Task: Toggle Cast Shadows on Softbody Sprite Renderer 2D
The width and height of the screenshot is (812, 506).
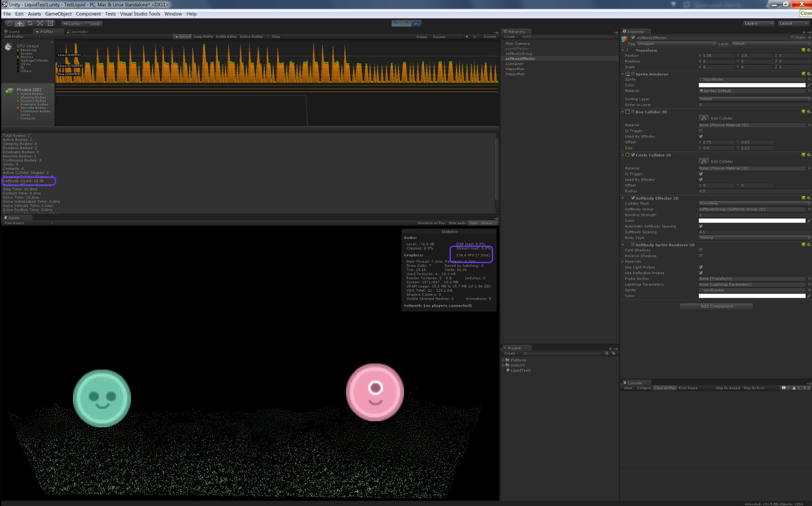Action: (x=701, y=250)
